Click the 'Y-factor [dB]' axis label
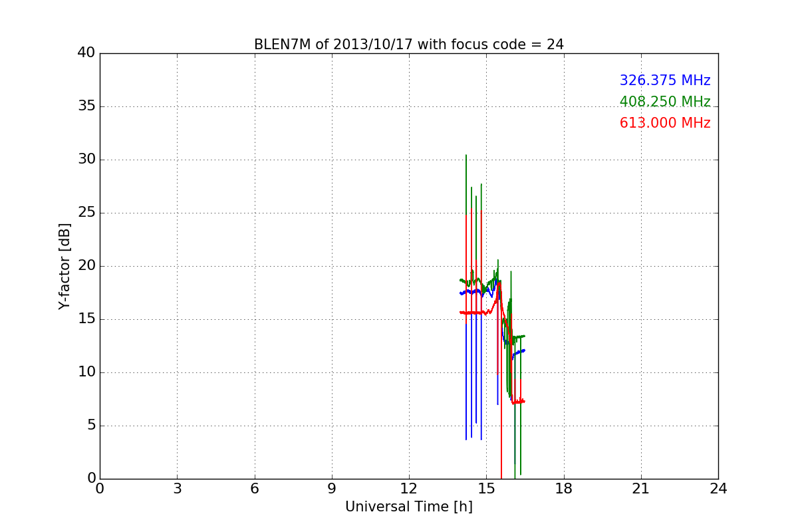This screenshot has height=532, width=798. (x=65, y=266)
